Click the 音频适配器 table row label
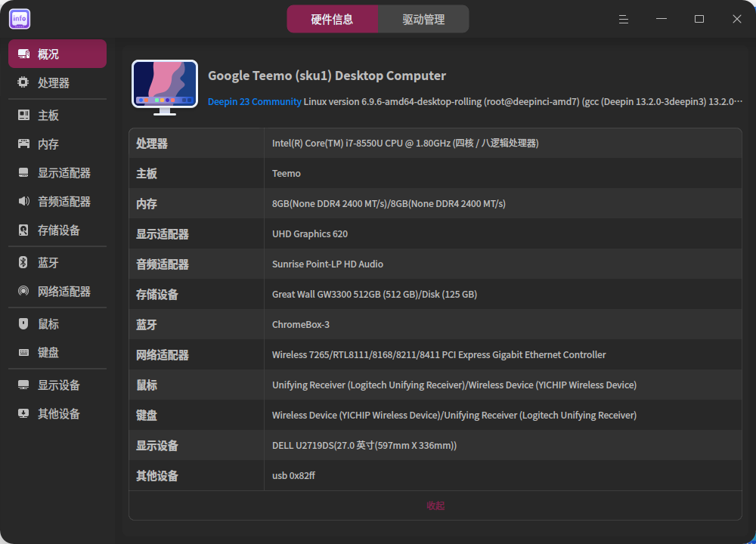The image size is (756, 544). (x=163, y=264)
